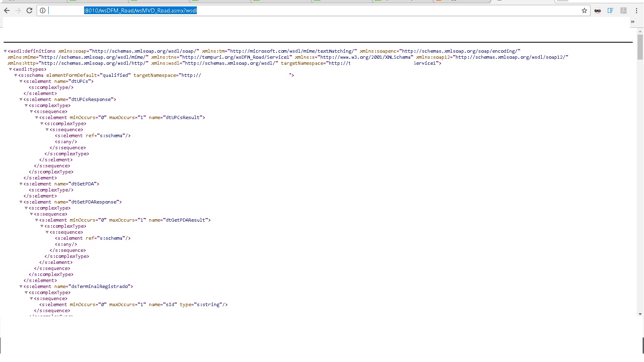This screenshot has height=362, width=644.
Task: Click the URL address bar field
Action: pyautogui.click(x=322, y=10)
